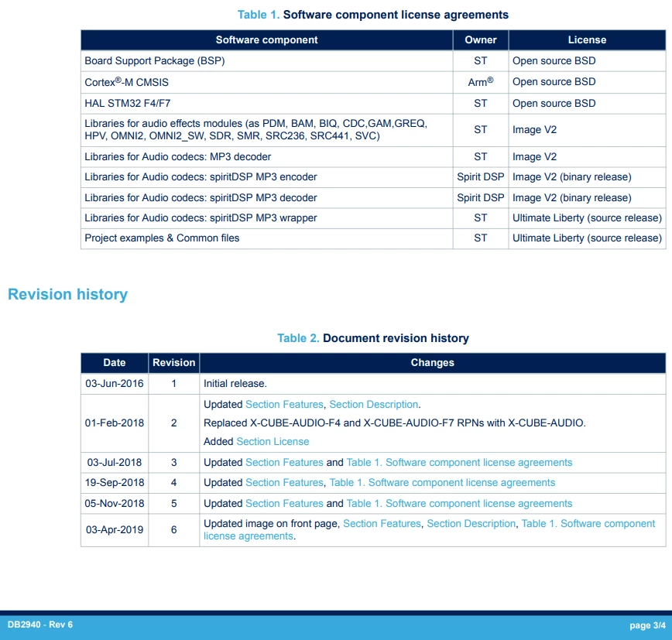Image resolution: width=672 pixels, height=640 pixels.
Task: Open Section Features link in 19-Sep-2018 row
Action: pos(284,482)
